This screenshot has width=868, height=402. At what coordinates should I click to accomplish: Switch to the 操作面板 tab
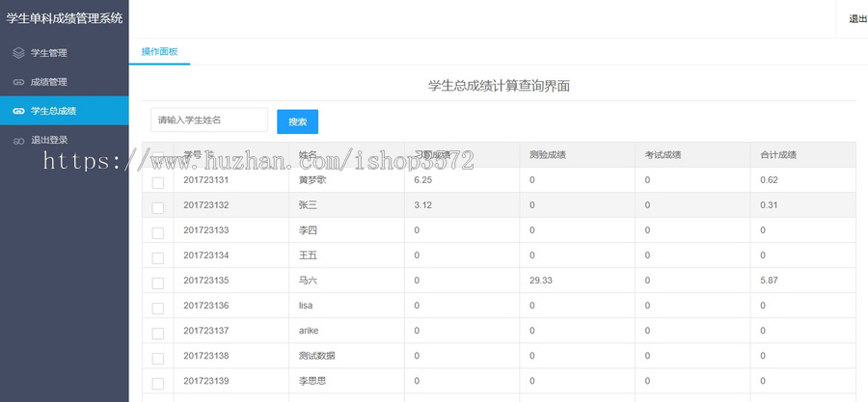[159, 51]
